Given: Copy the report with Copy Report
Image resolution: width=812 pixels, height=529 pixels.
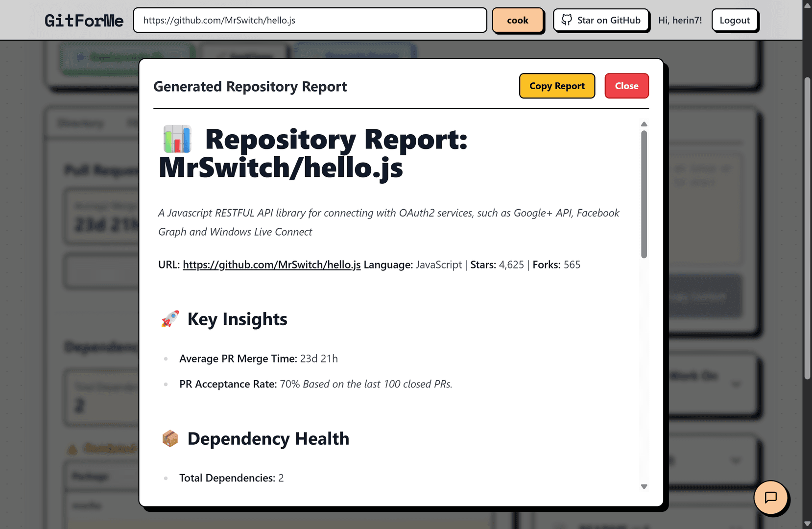Looking at the screenshot, I should pos(557,86).
